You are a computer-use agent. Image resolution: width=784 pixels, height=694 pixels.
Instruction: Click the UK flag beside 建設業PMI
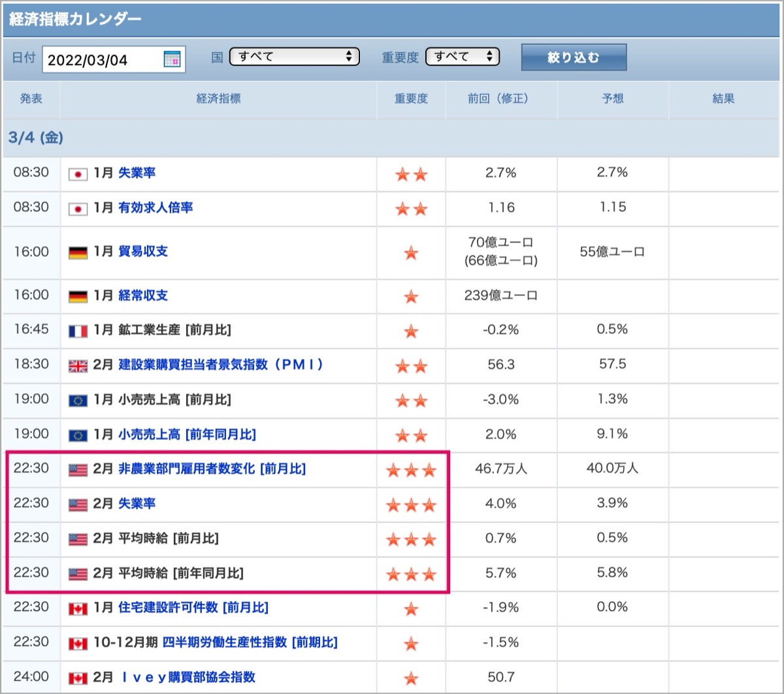click(78, 365)
